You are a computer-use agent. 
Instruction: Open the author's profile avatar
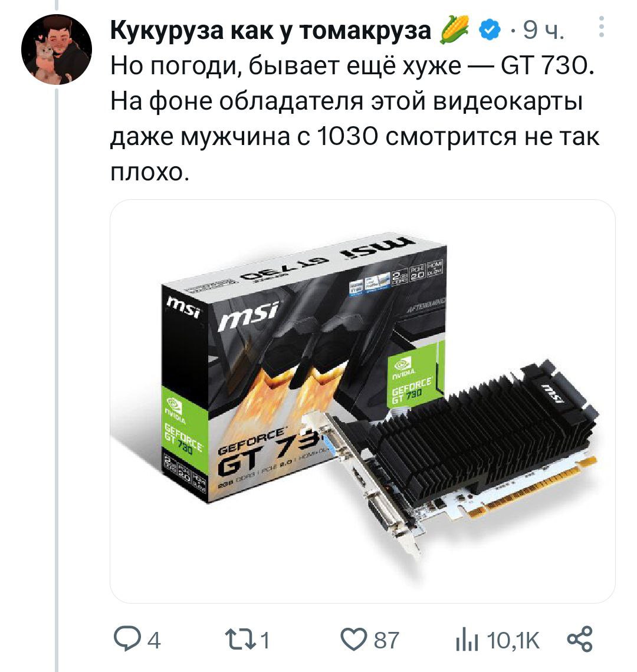[x=57, y=50]
